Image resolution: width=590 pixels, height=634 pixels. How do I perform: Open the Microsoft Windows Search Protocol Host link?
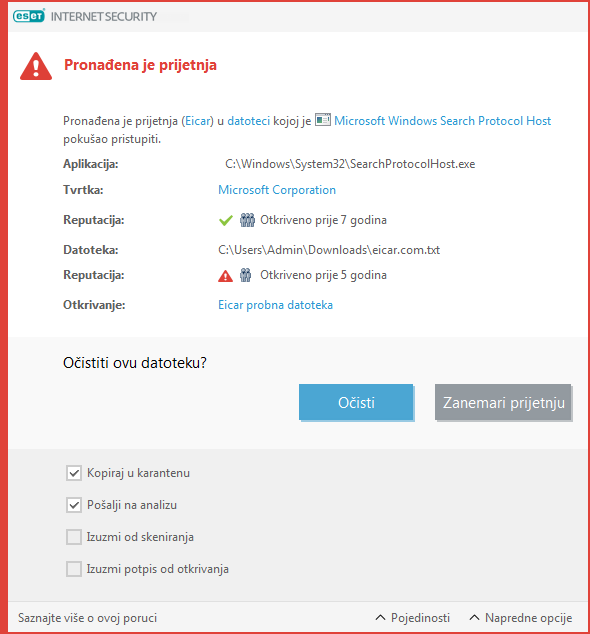tap(442, 121)
